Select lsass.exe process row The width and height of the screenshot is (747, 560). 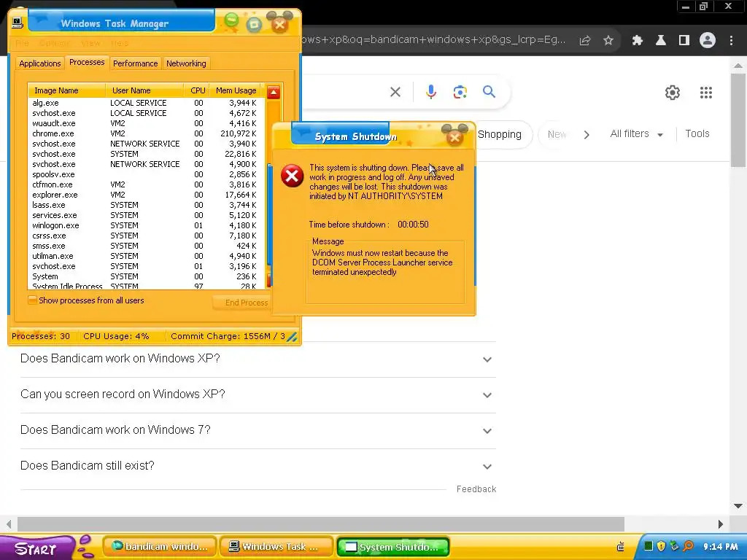(x=144, y=205)
